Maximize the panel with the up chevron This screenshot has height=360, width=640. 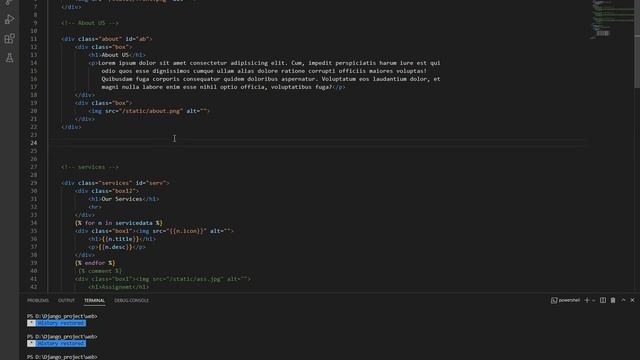(x=623, y=300)
